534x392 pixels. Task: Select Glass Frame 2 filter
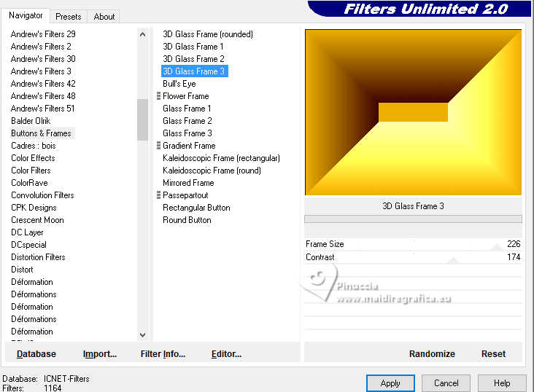click(x=187, y=121)
